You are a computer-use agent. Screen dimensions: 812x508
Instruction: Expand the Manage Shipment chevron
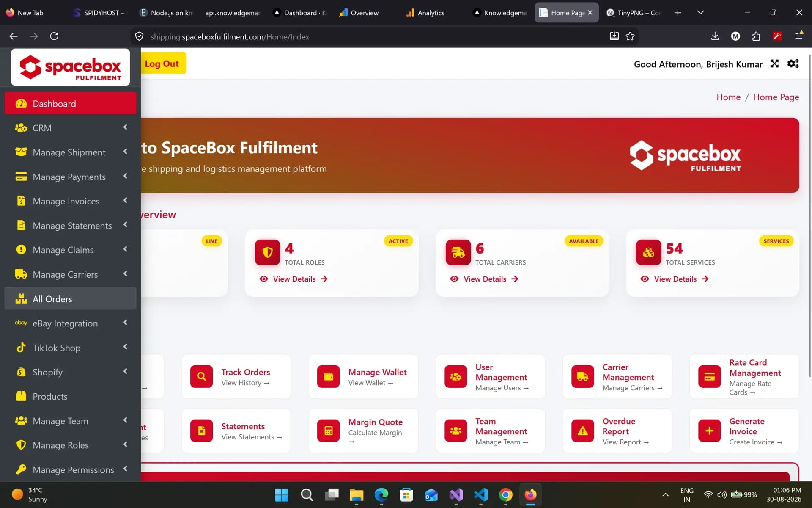click(125, 152)
